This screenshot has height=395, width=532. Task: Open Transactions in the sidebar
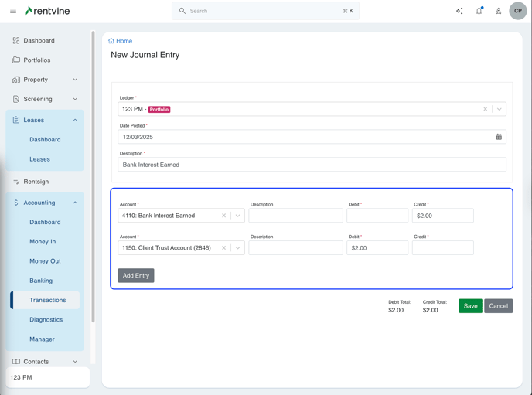point(47,300)
